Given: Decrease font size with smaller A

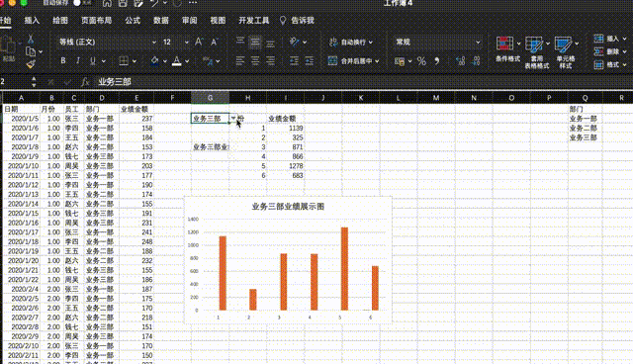Looking at the screenshot, I should (214, 42).
